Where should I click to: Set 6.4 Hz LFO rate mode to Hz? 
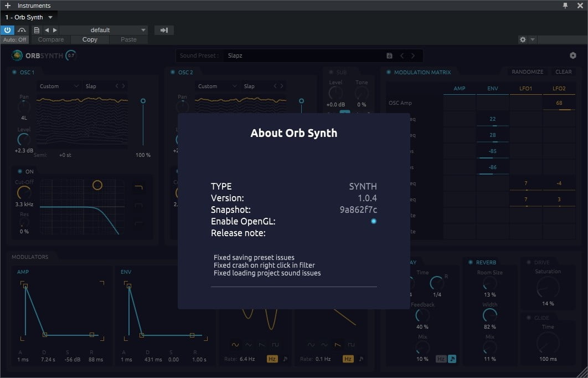point(272,359)
